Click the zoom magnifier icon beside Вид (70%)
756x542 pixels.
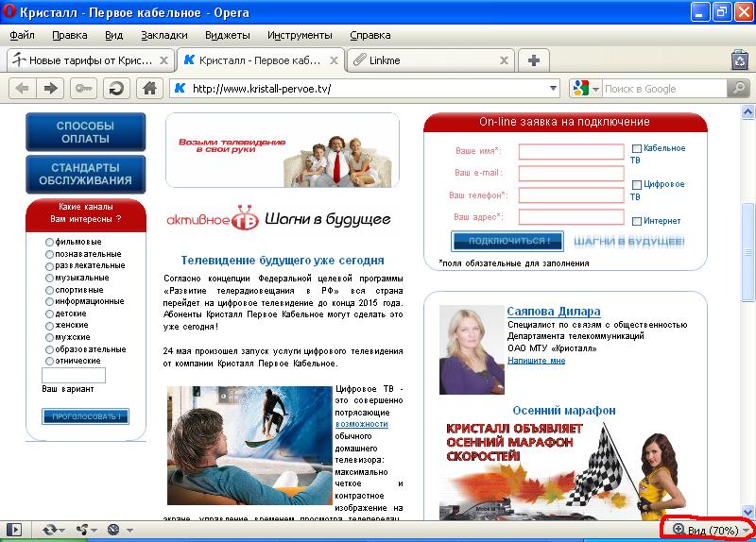pos(679,529)
